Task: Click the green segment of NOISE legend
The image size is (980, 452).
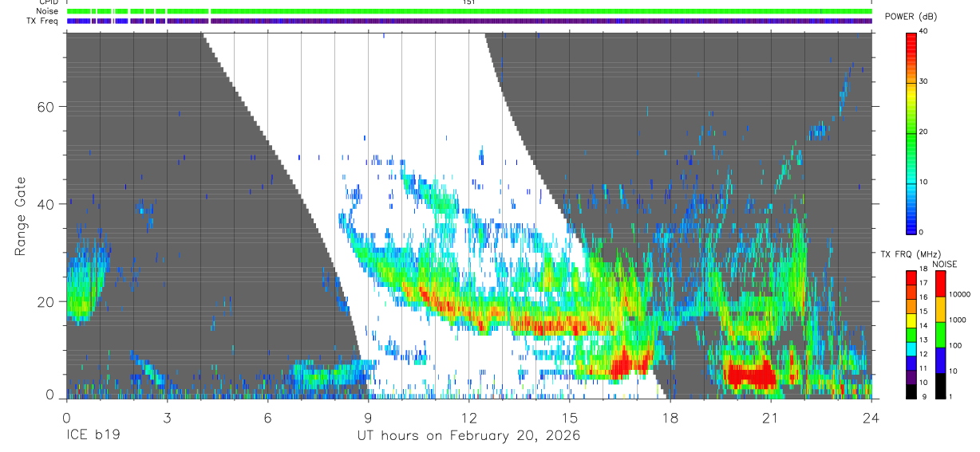Action: tap(939, 335)
